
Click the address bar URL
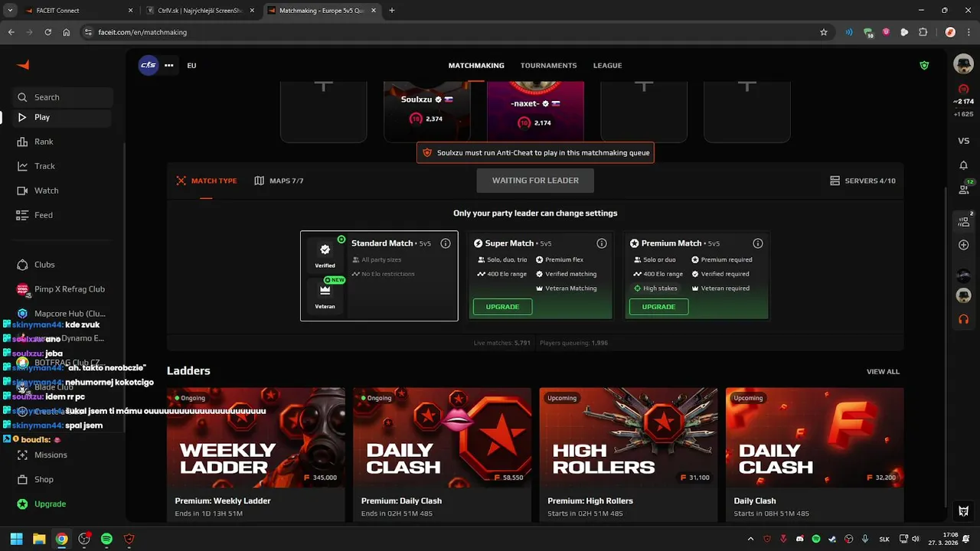pyautogui.click(x=142, y=32)
